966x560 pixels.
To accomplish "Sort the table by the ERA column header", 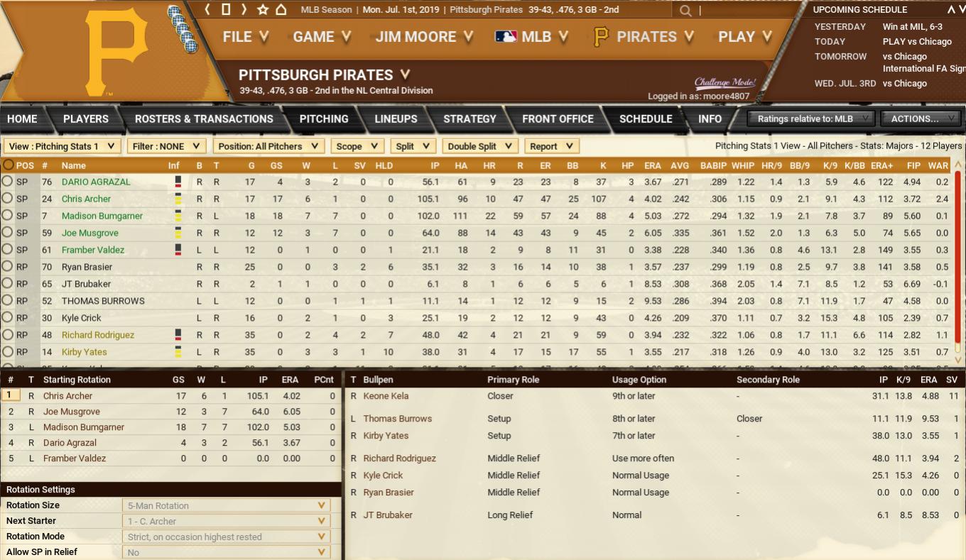I will 653,165.
